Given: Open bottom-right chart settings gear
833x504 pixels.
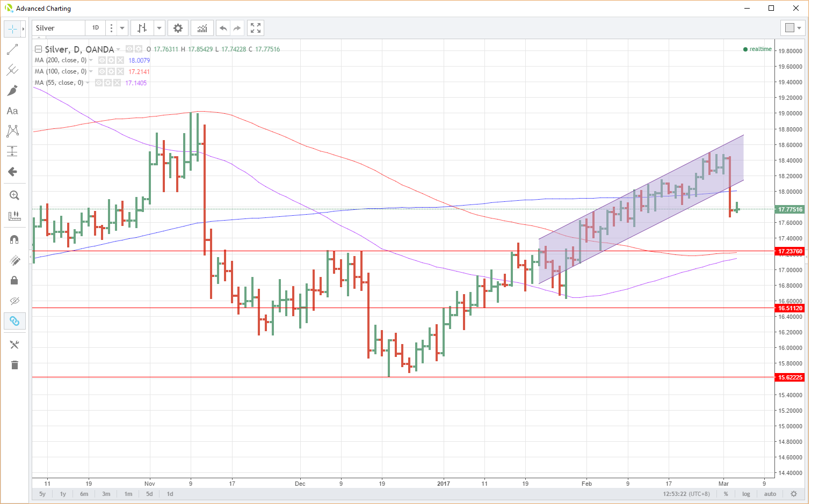Looking at the screenshot, I should pos(794,494).
